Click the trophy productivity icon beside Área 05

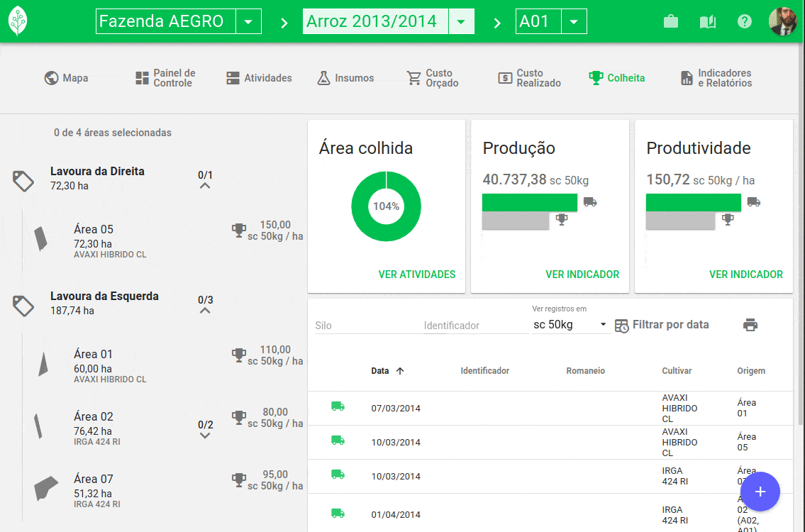coord(237,230)
